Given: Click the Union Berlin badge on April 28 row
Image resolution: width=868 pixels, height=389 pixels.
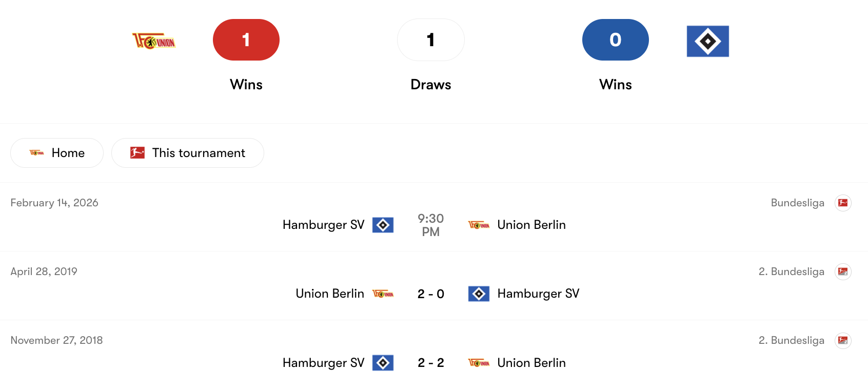Looking at the screenshot, I should pos(382,294).
